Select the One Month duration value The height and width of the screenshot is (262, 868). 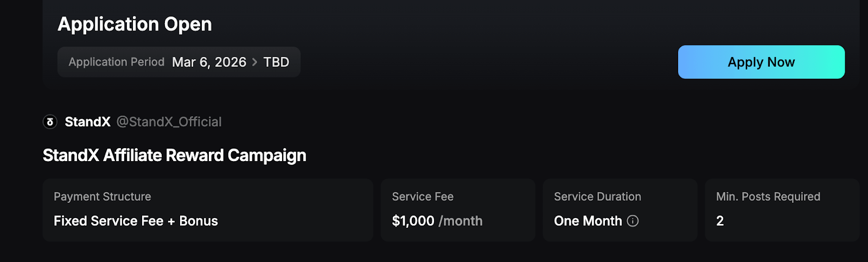pyautogui.click(x=588, y=221)
